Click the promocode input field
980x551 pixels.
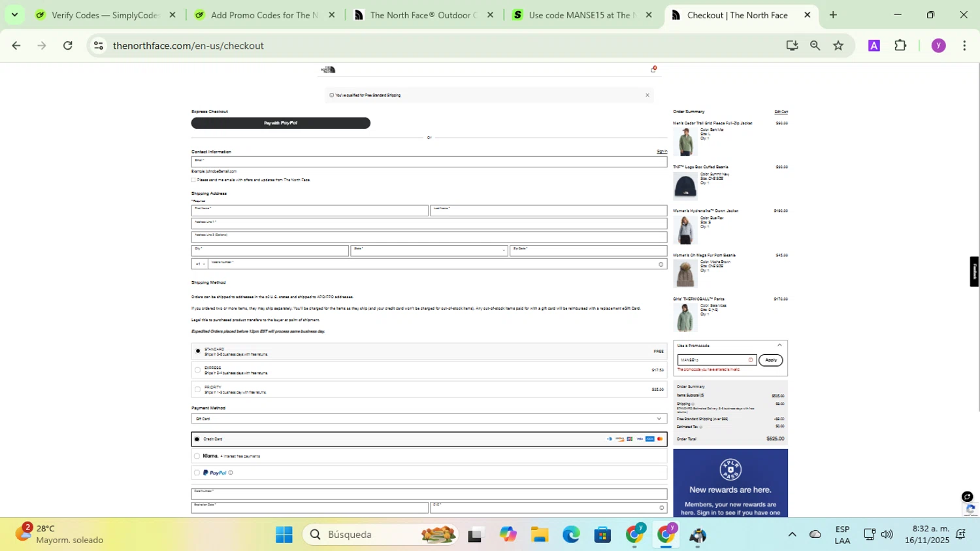717,360
